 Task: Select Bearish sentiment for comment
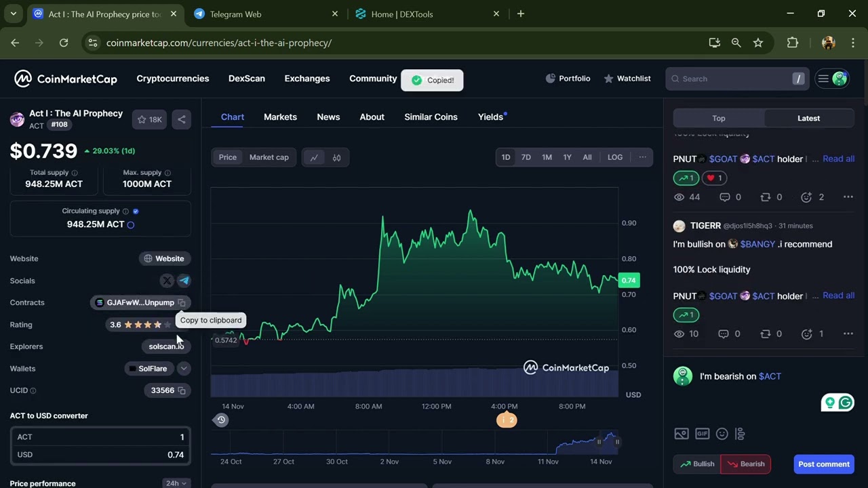point(745,464)
